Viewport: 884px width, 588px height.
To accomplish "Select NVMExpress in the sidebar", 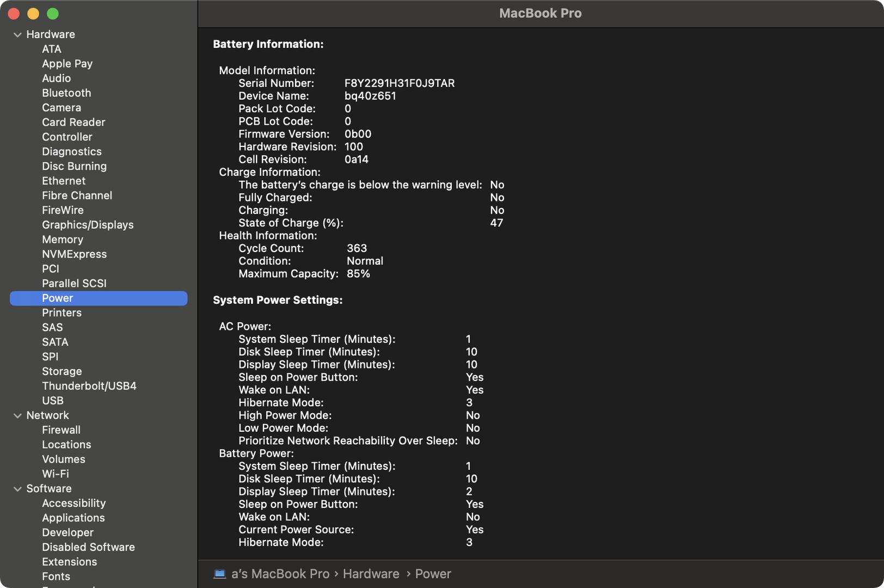I will point(75,254).
